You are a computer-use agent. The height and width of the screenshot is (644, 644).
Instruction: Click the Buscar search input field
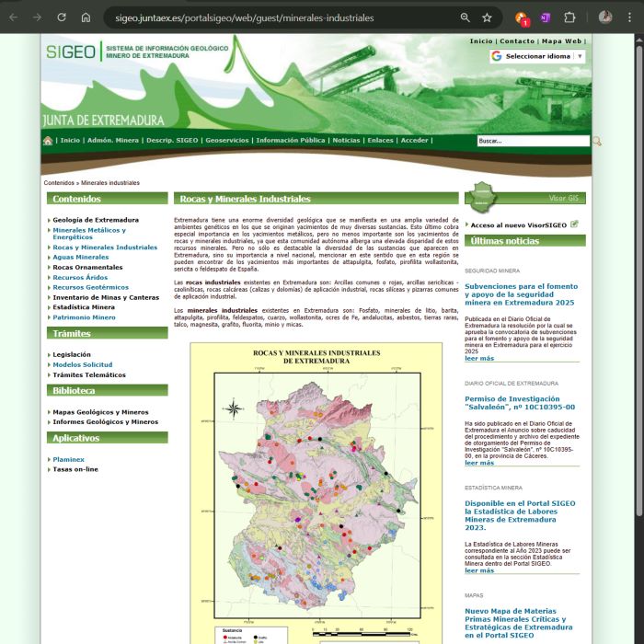[532, 141]
